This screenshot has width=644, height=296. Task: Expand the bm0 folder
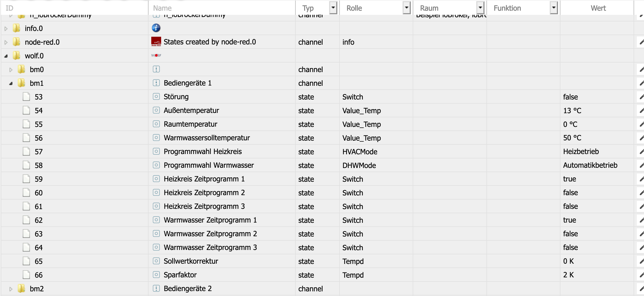click(x=11, y=70)
